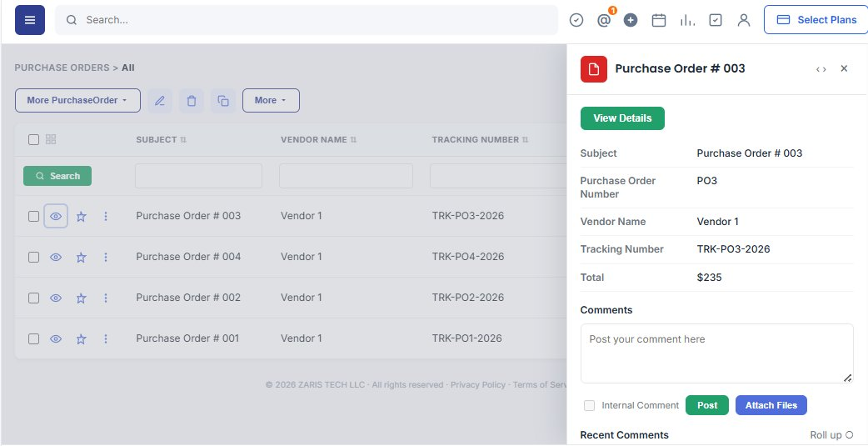Switch to grid view icon in table header
The image size is (868, 446).
tap(51, 139)
